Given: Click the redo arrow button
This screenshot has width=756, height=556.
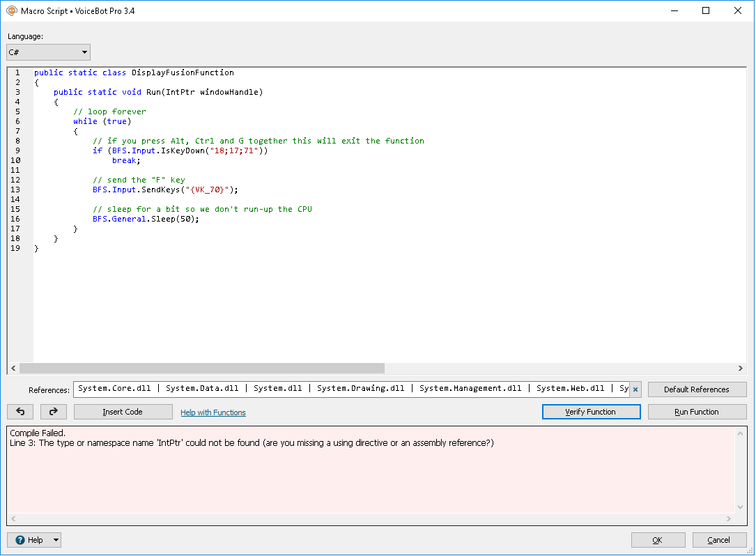Looking at the screenshot, I should click(x=54, y=412).
